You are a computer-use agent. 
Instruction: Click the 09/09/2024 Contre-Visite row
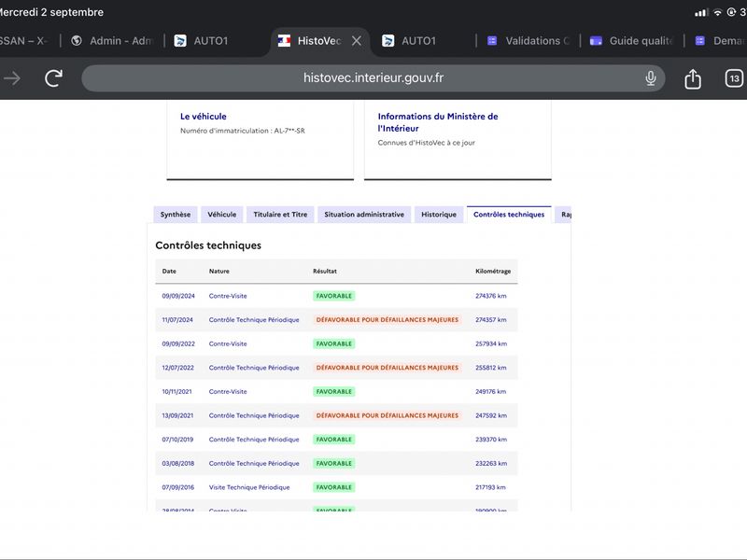point(336,296)
